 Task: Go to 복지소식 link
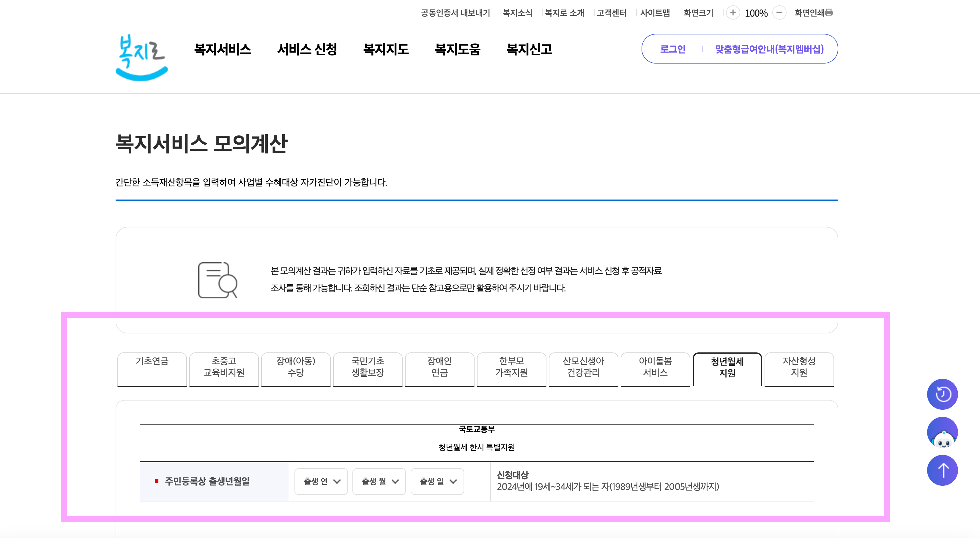pos(517,12)
